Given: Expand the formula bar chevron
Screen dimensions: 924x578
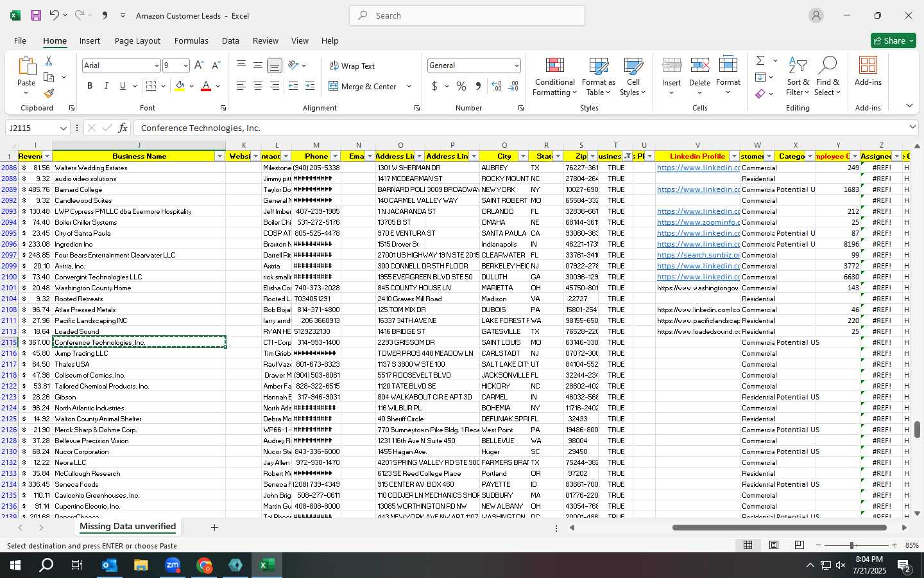Looking at the screenshot, I should 912,128.
